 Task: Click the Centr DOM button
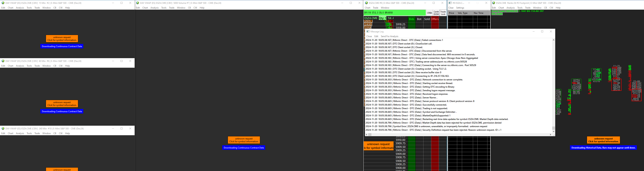tap(436, 13)
